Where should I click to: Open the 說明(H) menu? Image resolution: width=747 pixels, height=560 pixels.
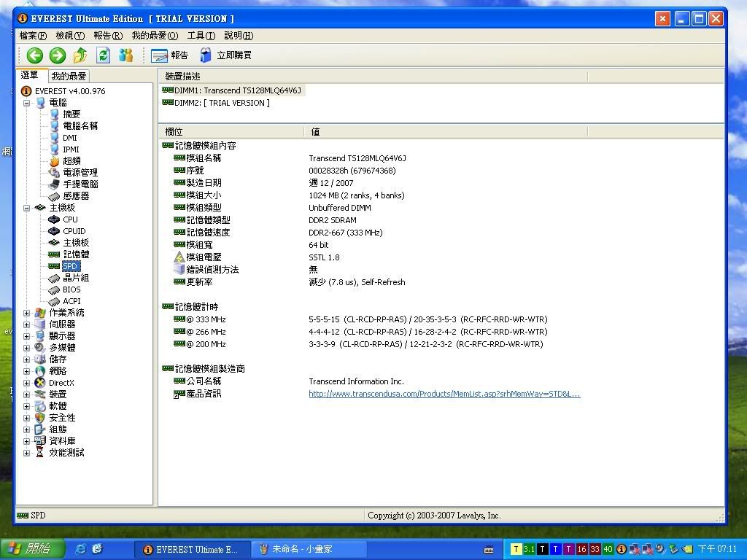click(x=239, y=36)
